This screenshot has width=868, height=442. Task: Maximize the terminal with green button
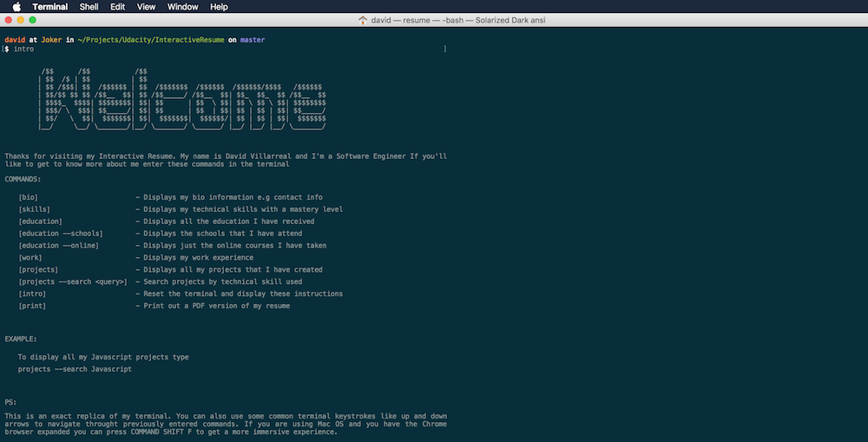click(33, 20)
